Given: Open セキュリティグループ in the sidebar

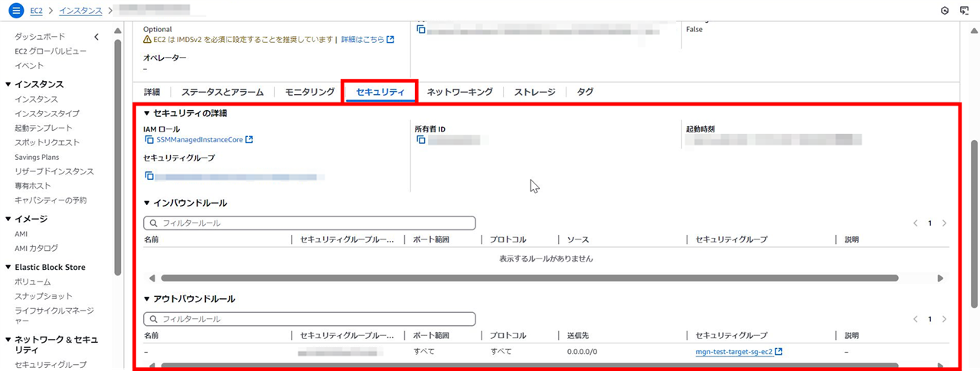Looking at the screenshot, I should [x=51, y=364].
